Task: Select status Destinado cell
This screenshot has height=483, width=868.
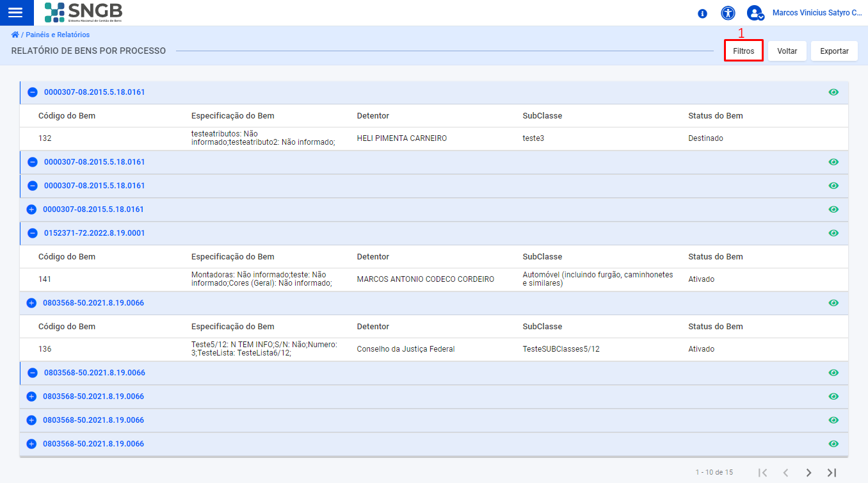Action: pyautogui.click(x=705, y=138)
